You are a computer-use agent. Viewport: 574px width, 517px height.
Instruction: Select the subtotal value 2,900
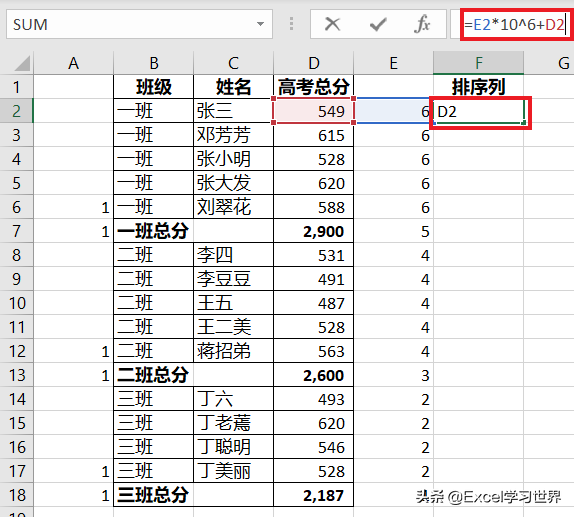pos(313,231)
